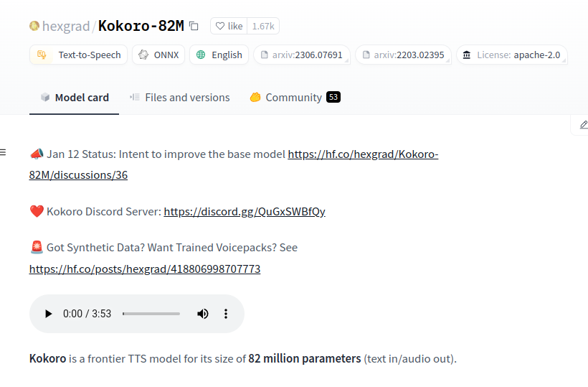Image resolution: width=588 pixels, height=387 pixels.
Task: Open the hexgrad posts link
Action: [x=145, y=269]
